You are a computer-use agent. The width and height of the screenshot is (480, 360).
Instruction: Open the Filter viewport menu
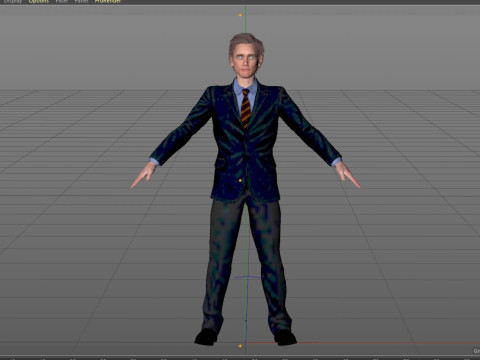(x=62, y=1)
